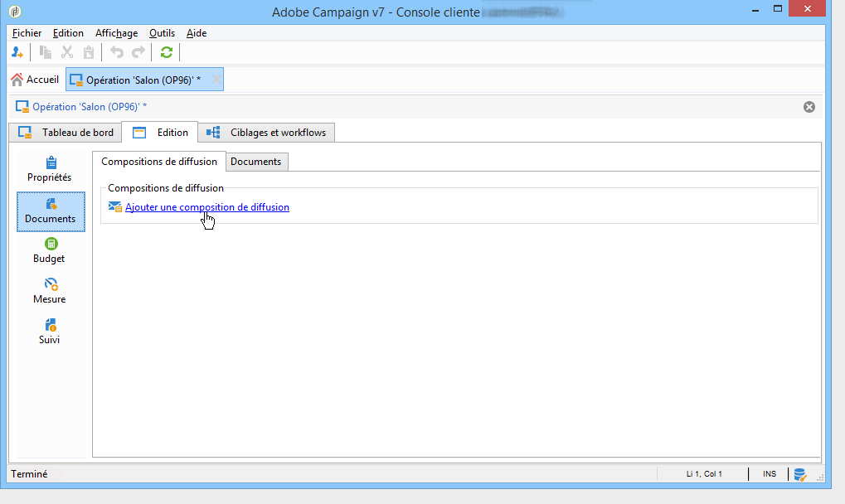This screenshot has height=504, width=845.
Task: Open the Outils menu
Action: (x=163, y=33)
